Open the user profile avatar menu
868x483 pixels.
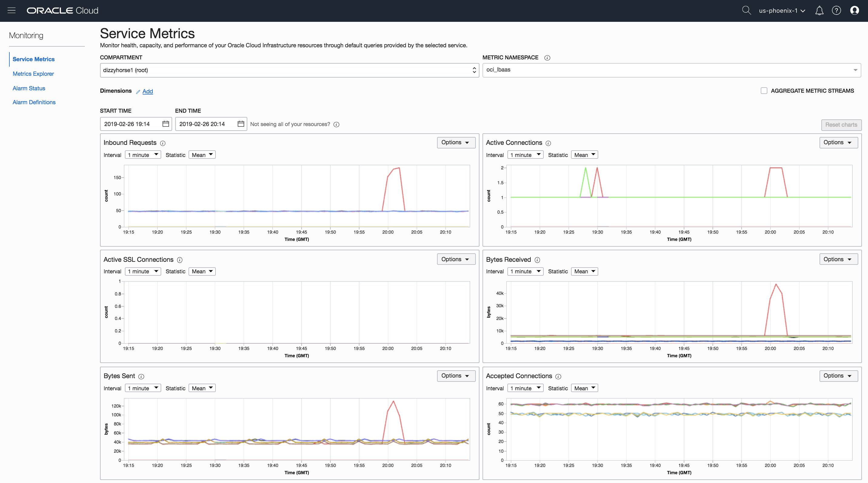(x=855, y=10)
